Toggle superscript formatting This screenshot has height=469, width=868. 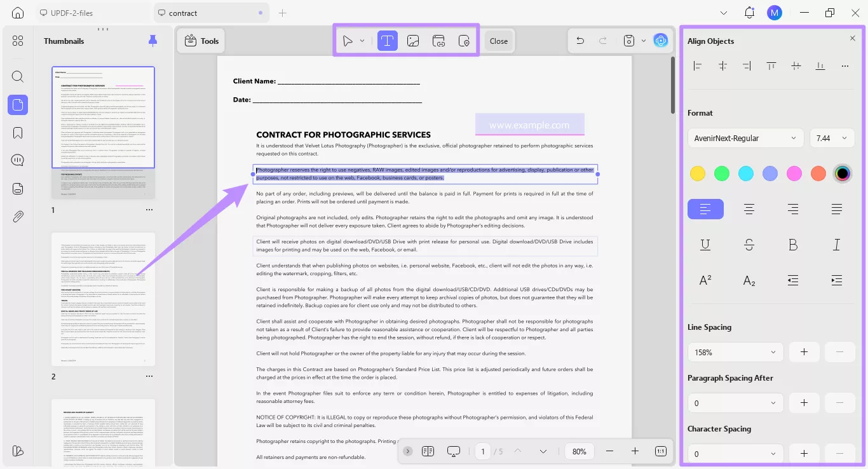pos(705,280)
